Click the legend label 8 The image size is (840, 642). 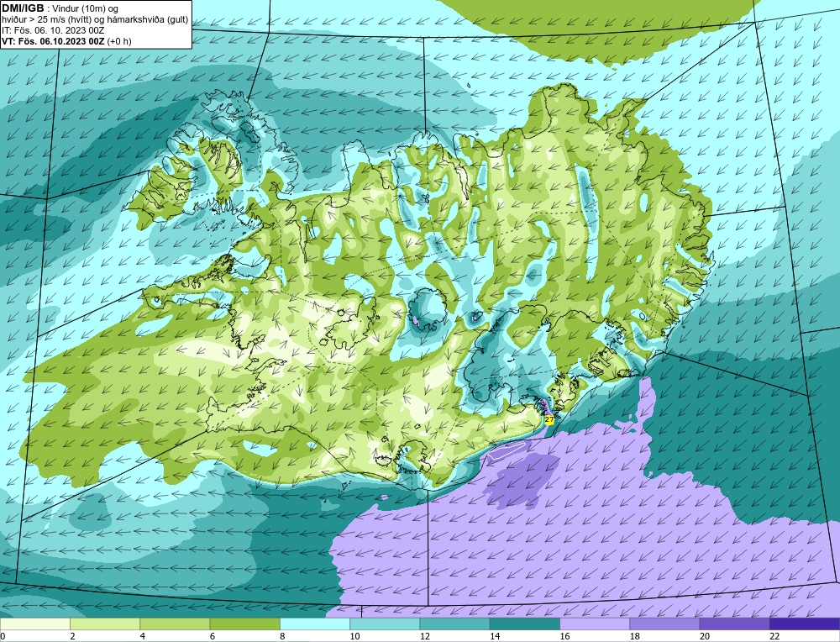[282, 636]
